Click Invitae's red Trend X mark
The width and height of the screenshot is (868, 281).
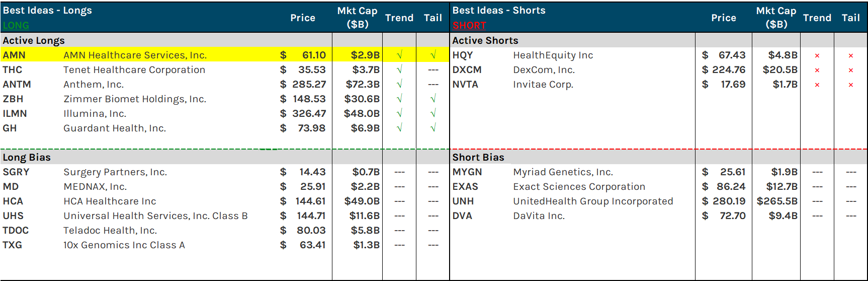coord(817,85)
